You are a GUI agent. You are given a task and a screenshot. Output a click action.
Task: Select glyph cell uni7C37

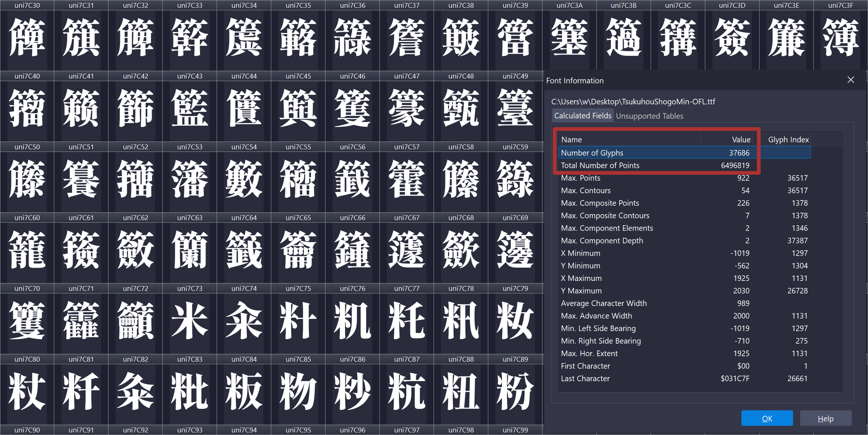pos(407,35)
